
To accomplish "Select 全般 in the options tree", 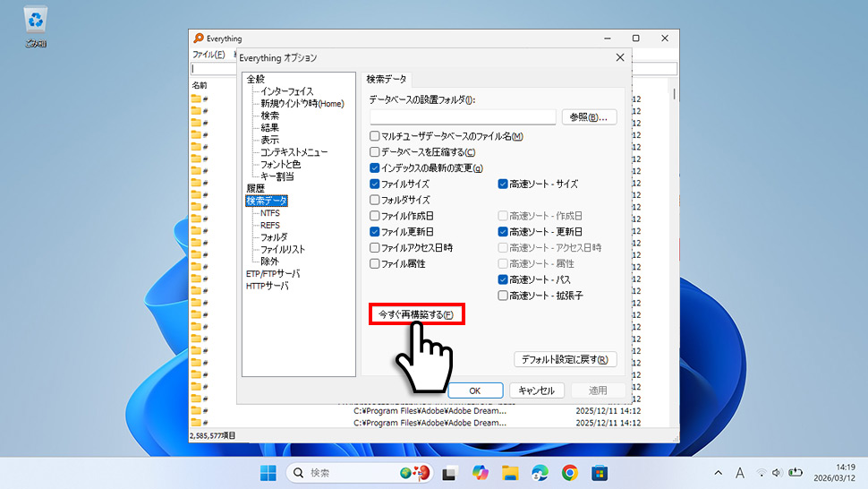I will click(256, 79).
